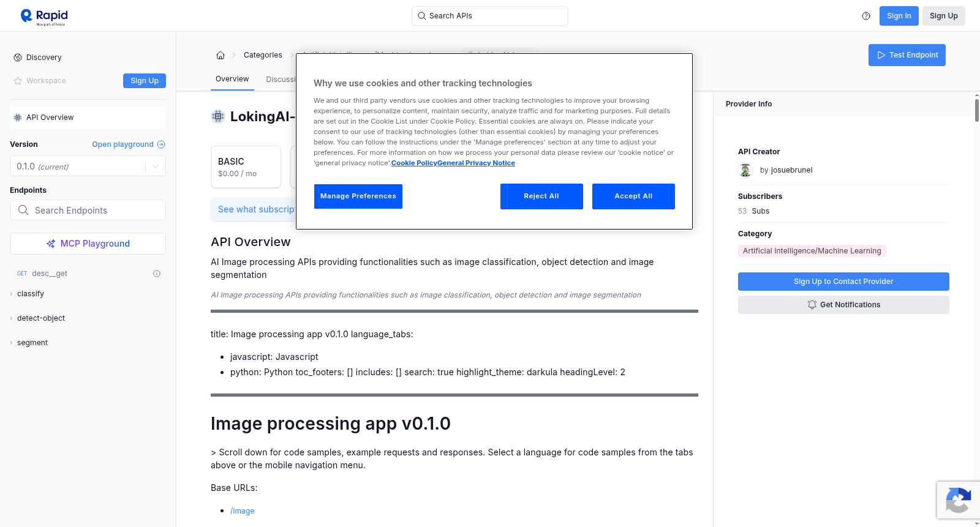
Task: Open the /image base URL link
Action: point(243,511)
